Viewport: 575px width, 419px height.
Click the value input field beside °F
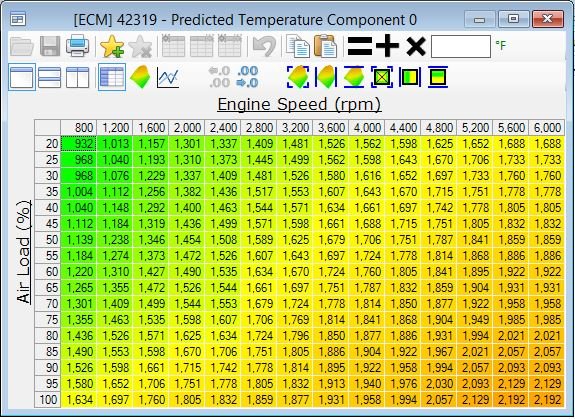(x=461, y=46)
